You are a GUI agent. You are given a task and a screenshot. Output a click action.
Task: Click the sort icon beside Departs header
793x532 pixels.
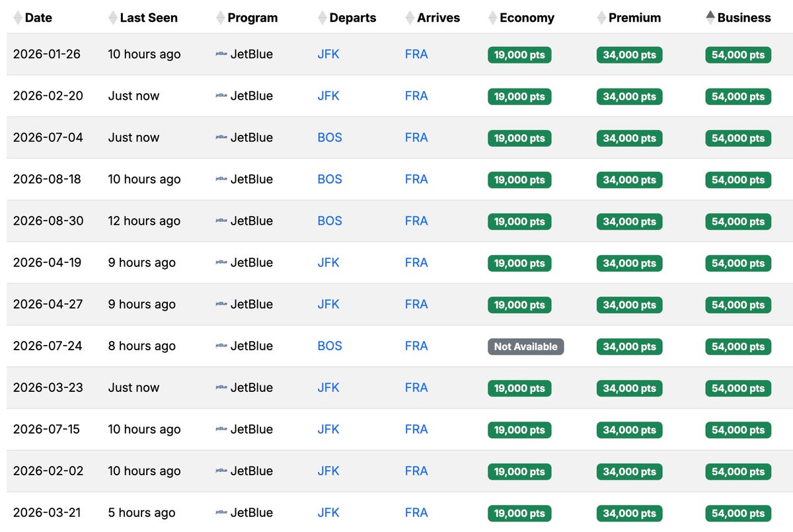point(322,18)
